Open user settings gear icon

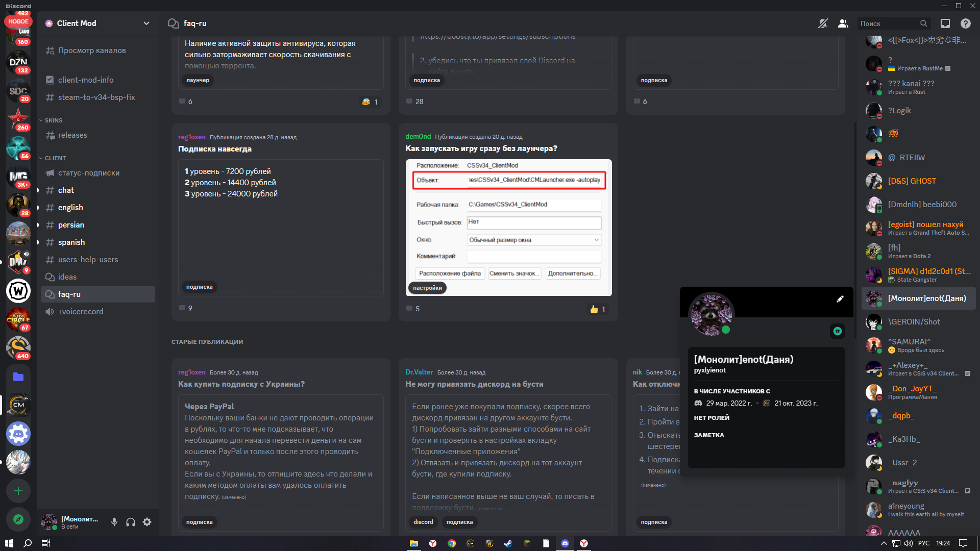147,522
